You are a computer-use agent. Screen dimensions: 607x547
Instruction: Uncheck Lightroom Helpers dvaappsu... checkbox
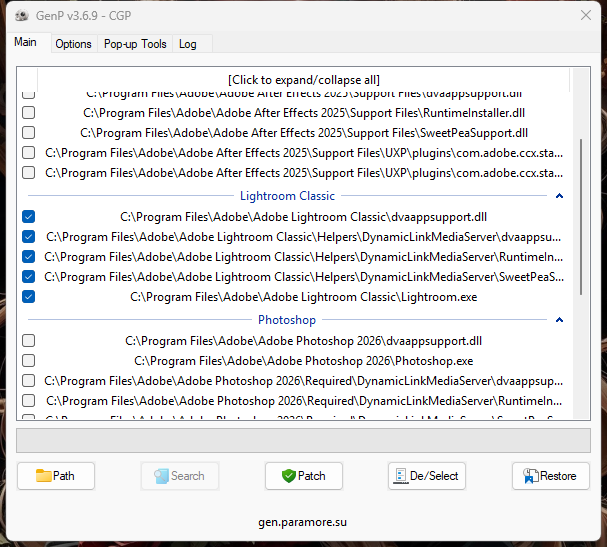pos(29,237)
